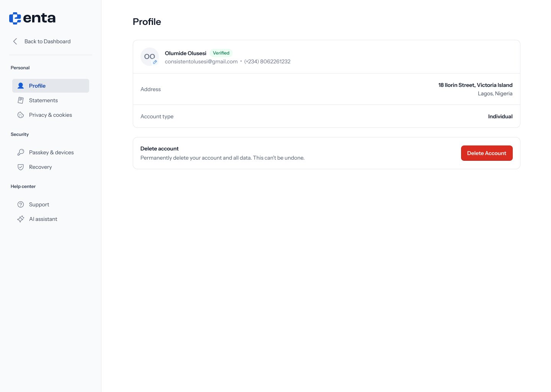Open Privacy & cookies settings
This screenshot has height=392, width=551.
pyautogui.click(x=51, y=115)
